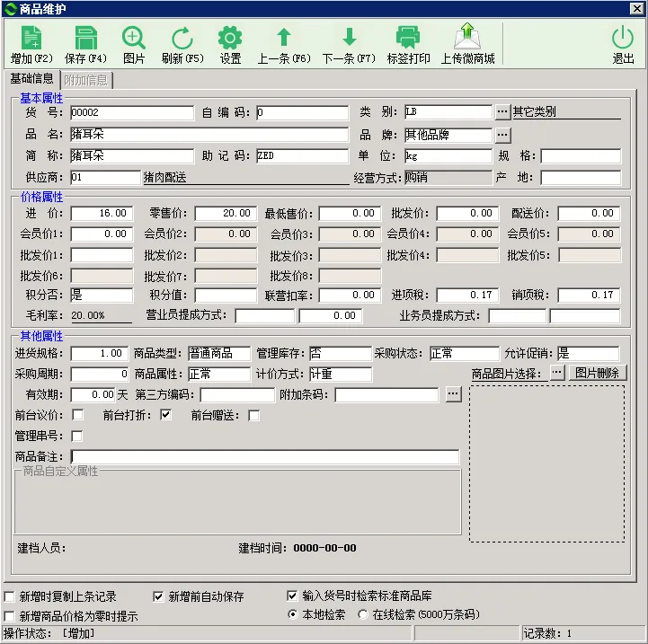The width and height of the screenshot is (648, 644).
Task: Click the 规格 input field
Action: (581, 155)
